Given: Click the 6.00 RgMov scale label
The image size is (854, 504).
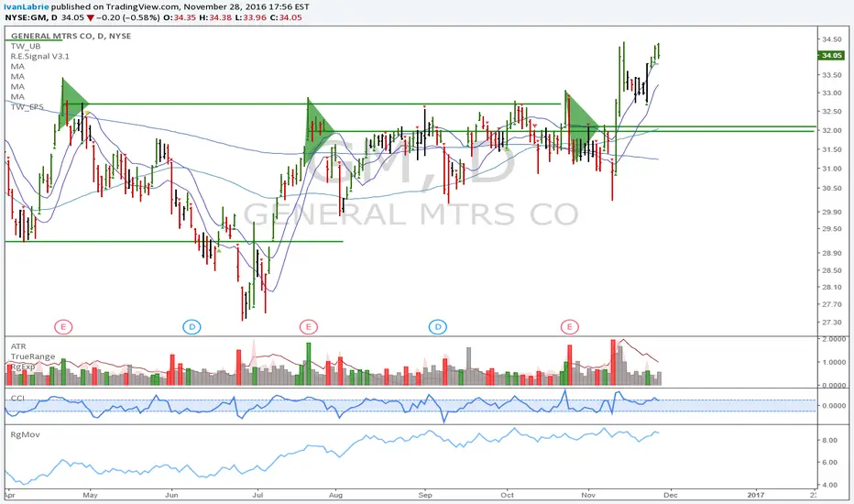Looking at the screenshot, I should click(830, 462).
